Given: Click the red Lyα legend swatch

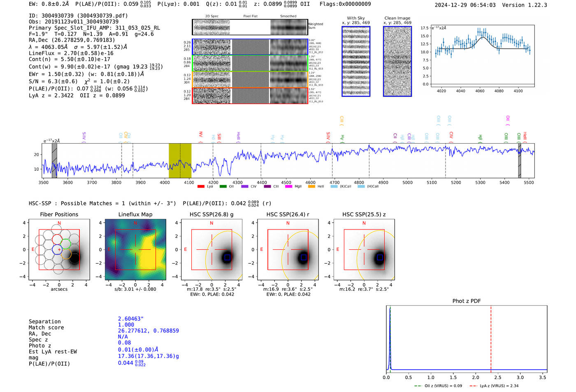Looking at the screenshot, I should coord(201,186).
